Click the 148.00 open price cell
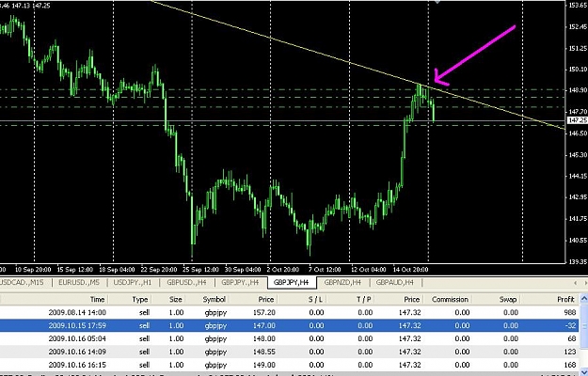This screenshot has width=588, height=376. 265,338
